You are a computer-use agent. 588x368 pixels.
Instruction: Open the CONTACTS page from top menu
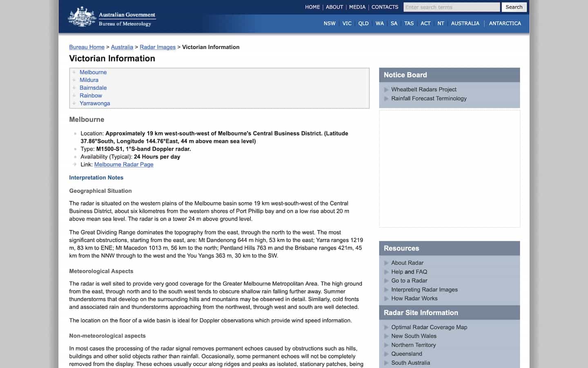[x=385, y=7]
